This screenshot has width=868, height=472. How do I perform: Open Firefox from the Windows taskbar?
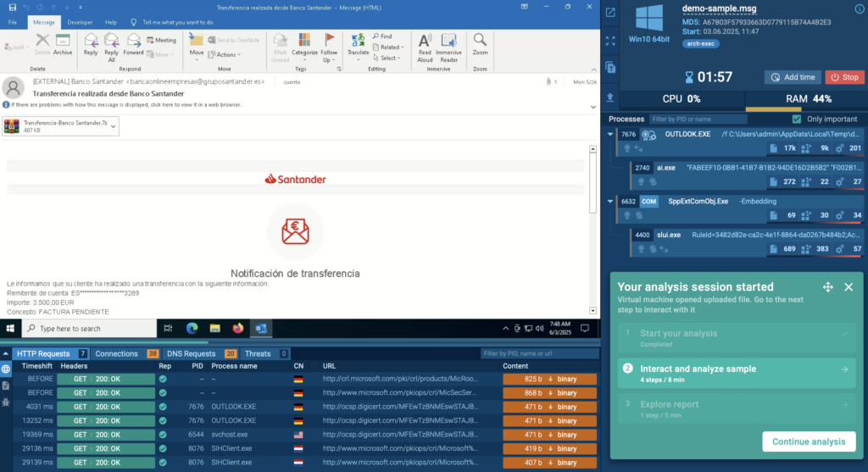click(x=237, y=329)
